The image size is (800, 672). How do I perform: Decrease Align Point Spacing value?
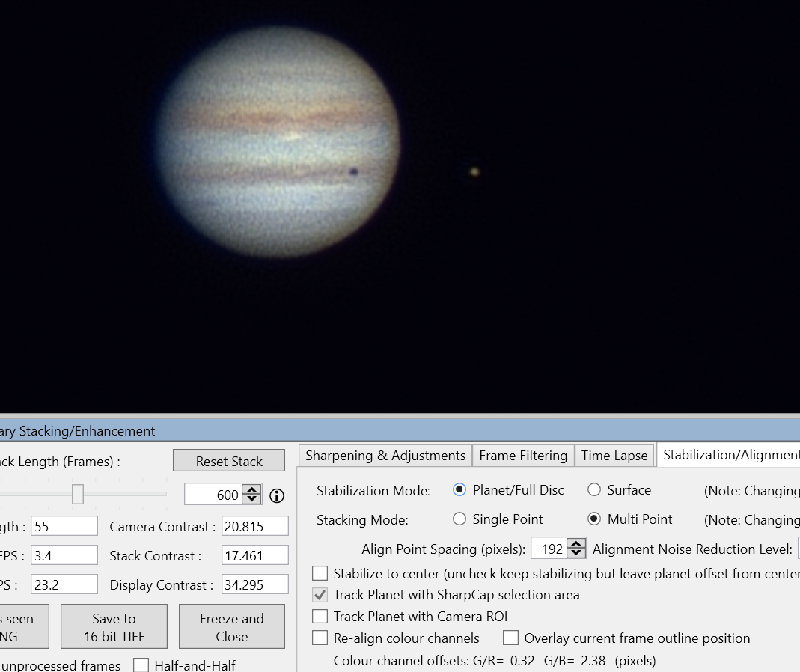(576, 553)
